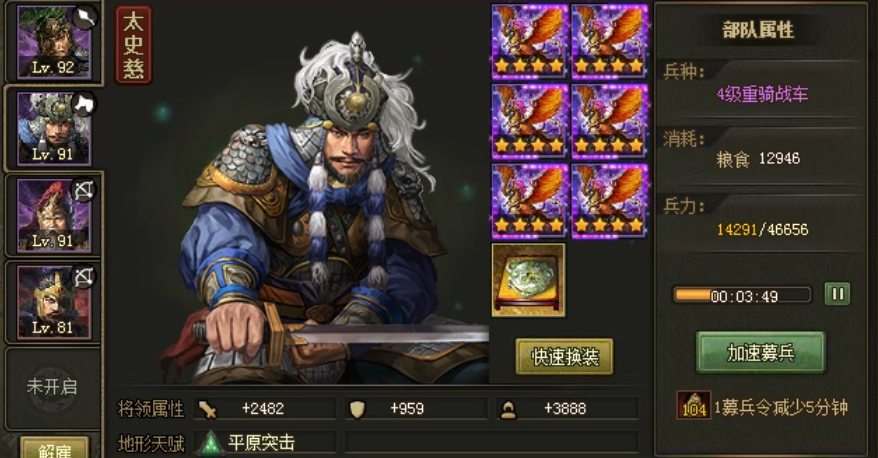
Task: Click the locked 未开启 general slot
Action: [x=52, y=386]
